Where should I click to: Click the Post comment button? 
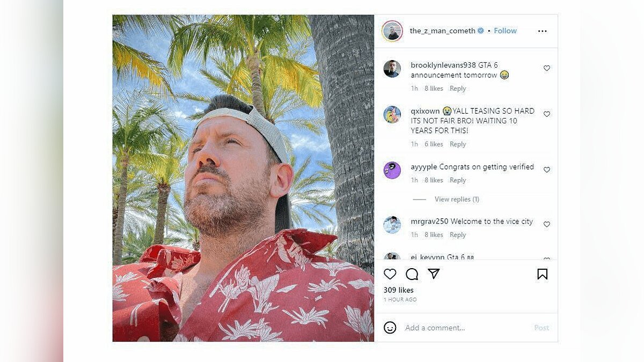click(541, 328)
